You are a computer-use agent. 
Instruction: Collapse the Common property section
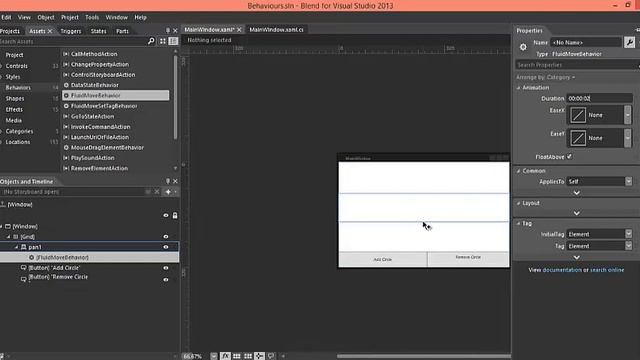519,171
